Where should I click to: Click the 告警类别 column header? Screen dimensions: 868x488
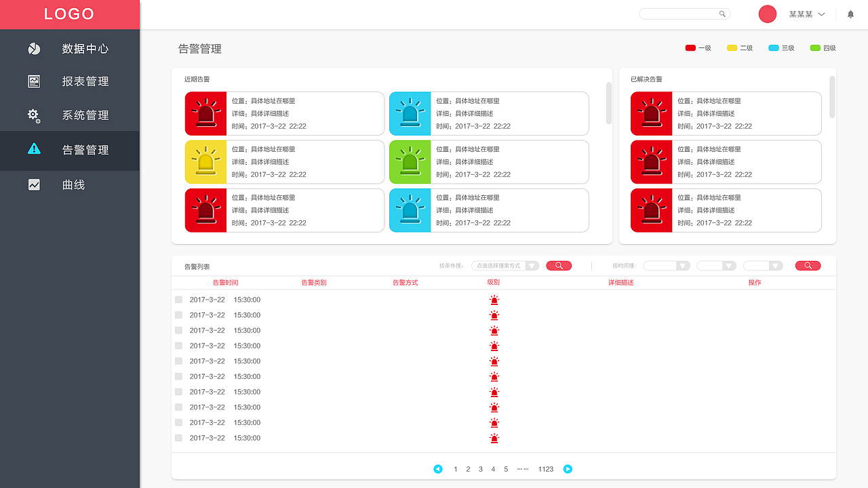[x=314, y=283]
